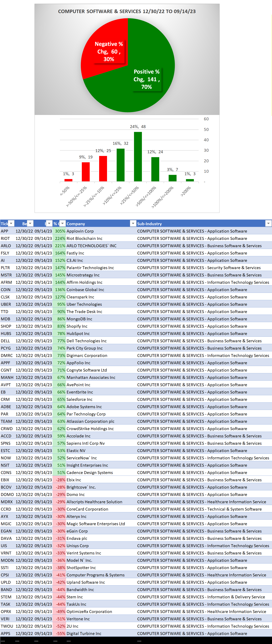
Task: Select the C3.AI Inc company cell
Action: coord(101,260)
